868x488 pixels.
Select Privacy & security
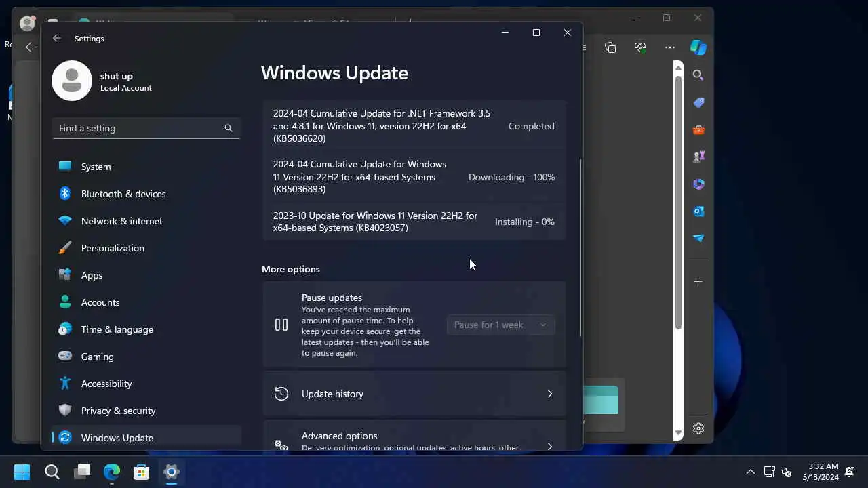pyautogui.click(x=146, y=411)
